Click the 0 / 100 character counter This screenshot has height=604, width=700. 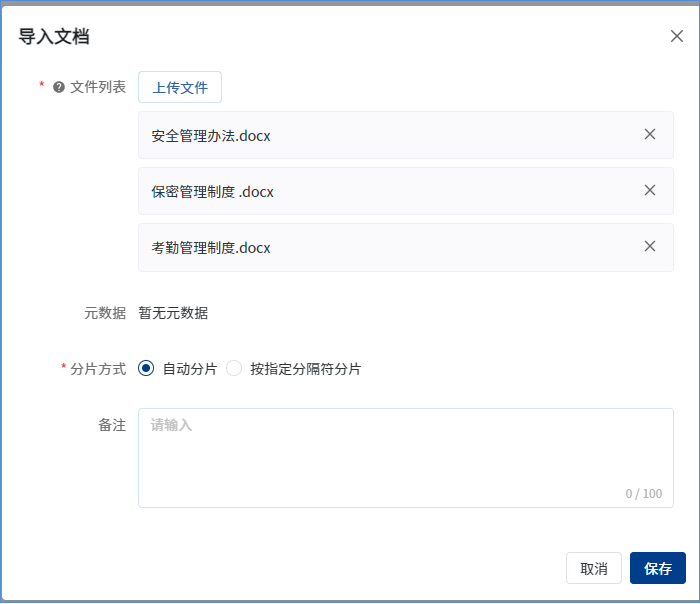click(x=643, y=493)
